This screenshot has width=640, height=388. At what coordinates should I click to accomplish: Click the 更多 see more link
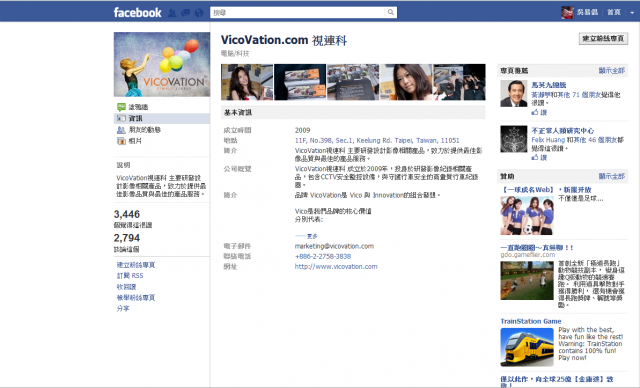pos(312,236)
